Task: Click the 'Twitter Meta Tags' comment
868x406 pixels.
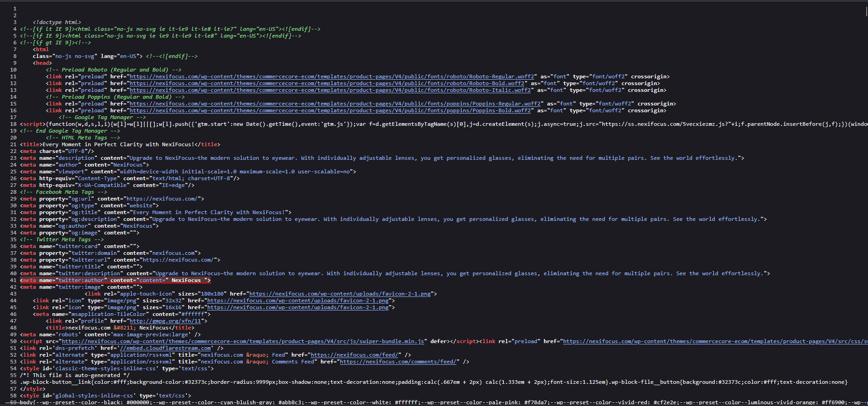Action: (x=62, y=239)
